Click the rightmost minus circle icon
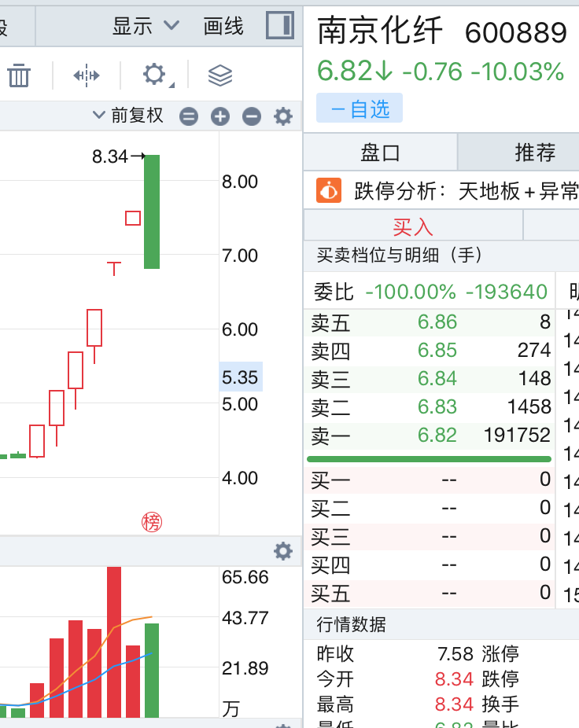Viewport: 579px width, 728px height. point(252,117)
